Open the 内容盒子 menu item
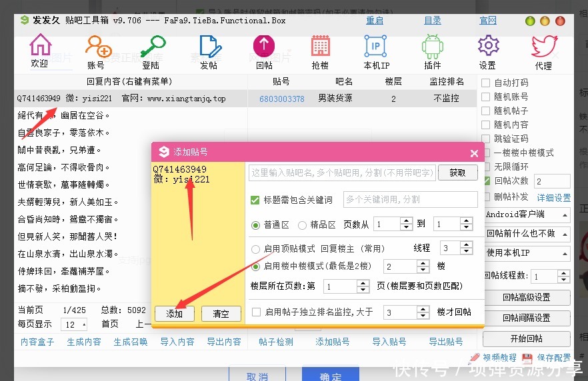This screenshot has width=588, height=381. (x=37, y=342)
